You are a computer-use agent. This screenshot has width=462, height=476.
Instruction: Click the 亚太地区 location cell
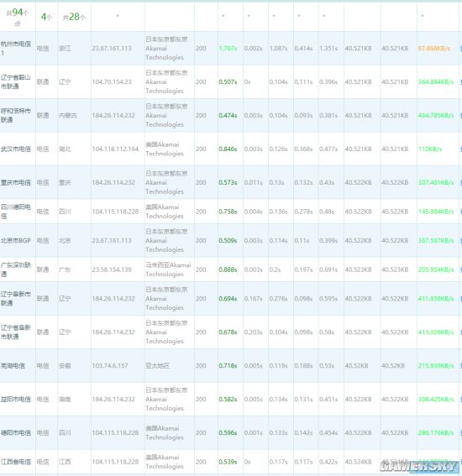click(157, 366)
